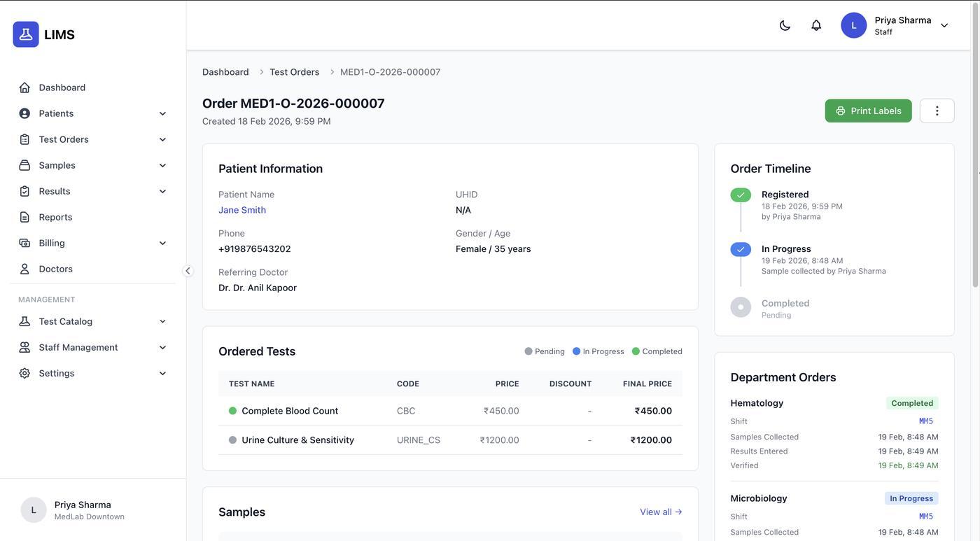The image size is (980, 541).
Task: Click the Doctors person icon
Action: point(24,269)
